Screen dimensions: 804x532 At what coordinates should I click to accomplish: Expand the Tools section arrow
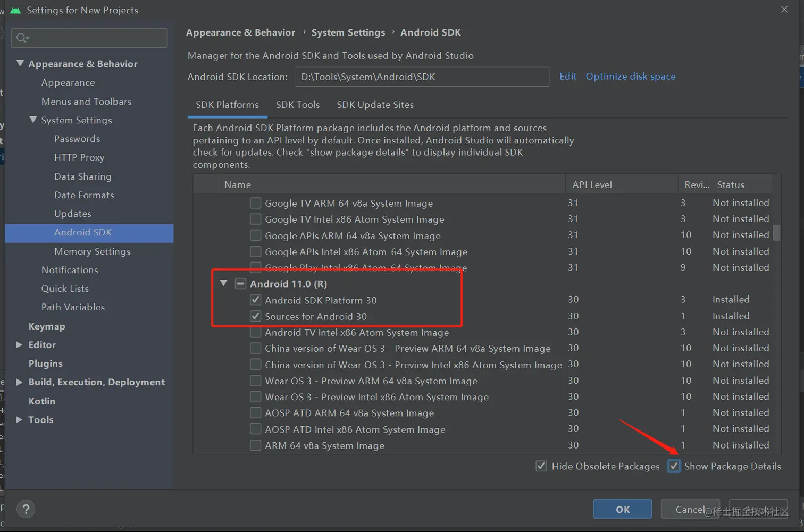[x=19, y=420]
